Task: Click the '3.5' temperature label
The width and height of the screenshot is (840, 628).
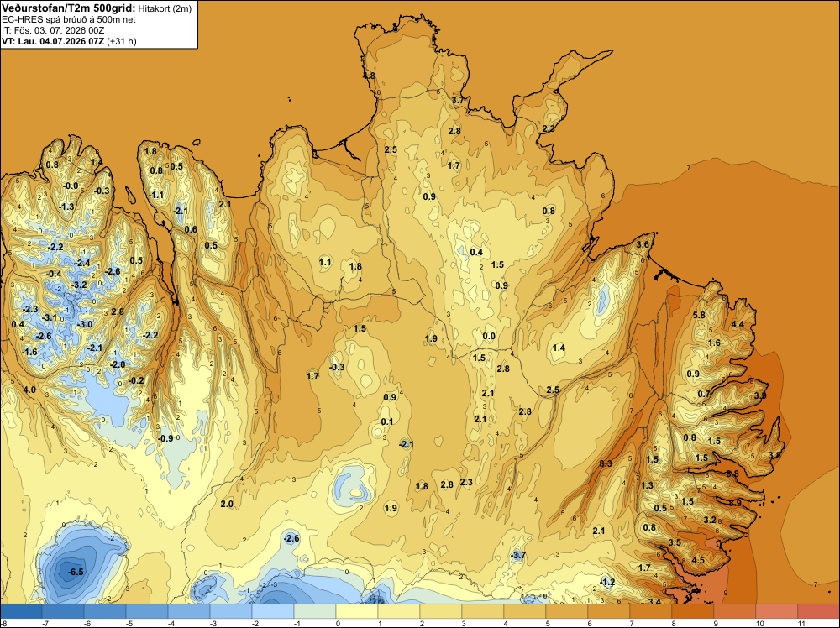Action: click(x=675, y=542)
